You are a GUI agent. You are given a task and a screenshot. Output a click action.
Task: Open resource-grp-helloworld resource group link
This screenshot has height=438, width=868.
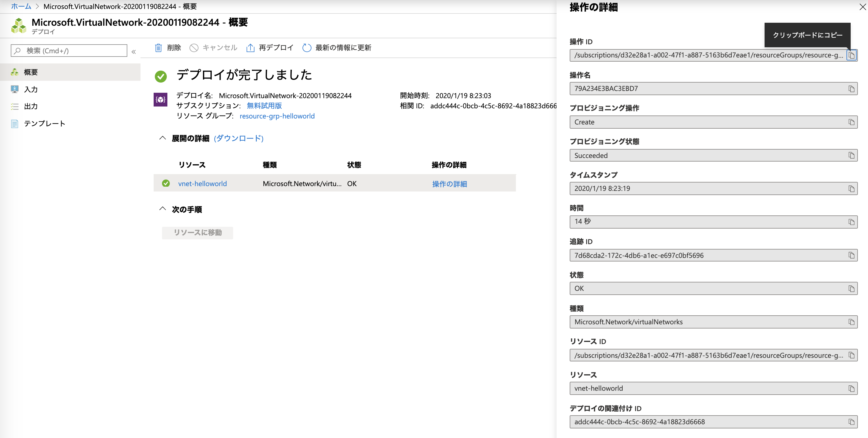click(x=277, y=116)
